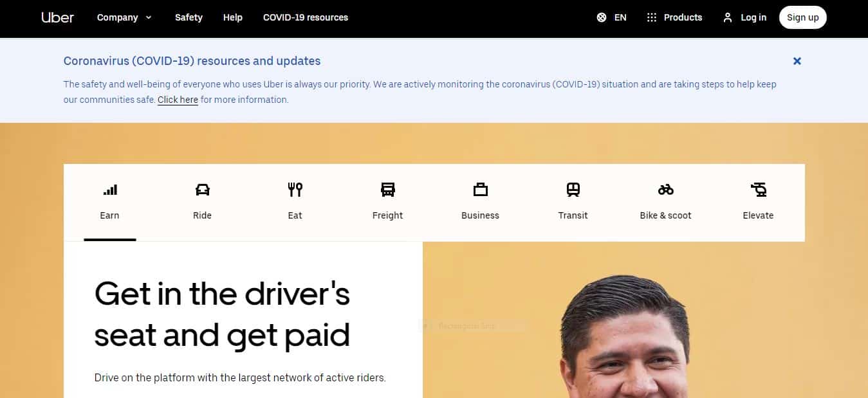Go to COVID-19 resources
This screenshot has height=398, width=868.
click(x=306, y=17)
